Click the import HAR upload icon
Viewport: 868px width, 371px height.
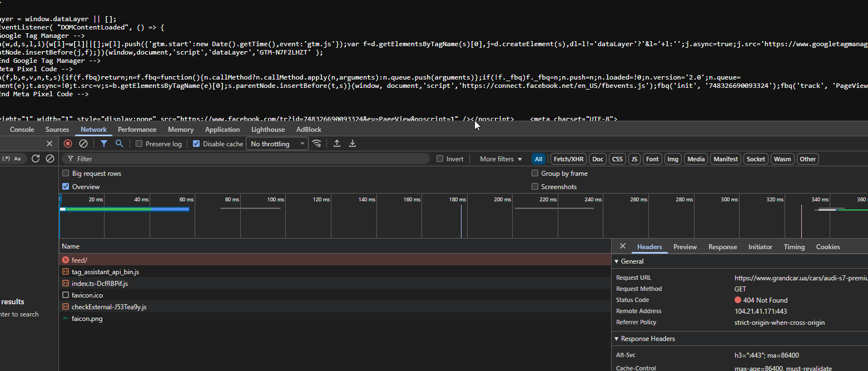(x=337, y=144)
